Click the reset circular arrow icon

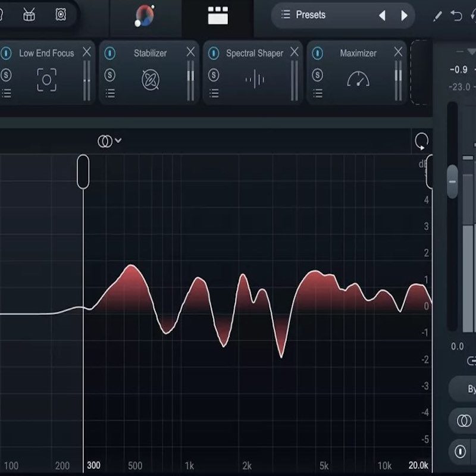pos(421,141)
